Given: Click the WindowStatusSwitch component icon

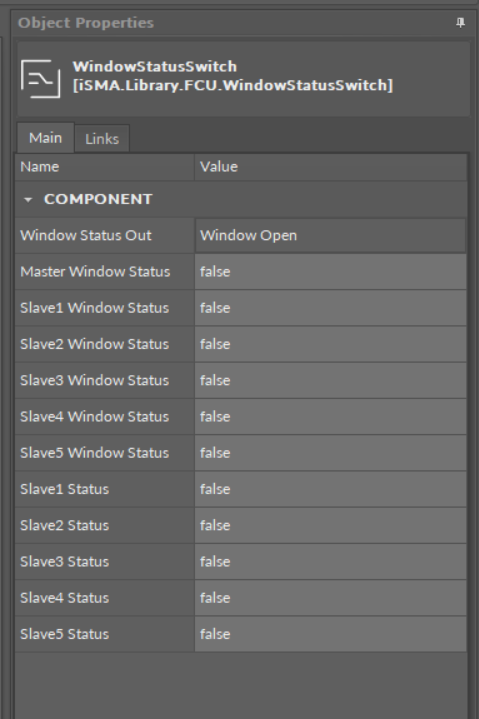Looking at the screenshot, I should pyautogui.click(x=40, y=78).
